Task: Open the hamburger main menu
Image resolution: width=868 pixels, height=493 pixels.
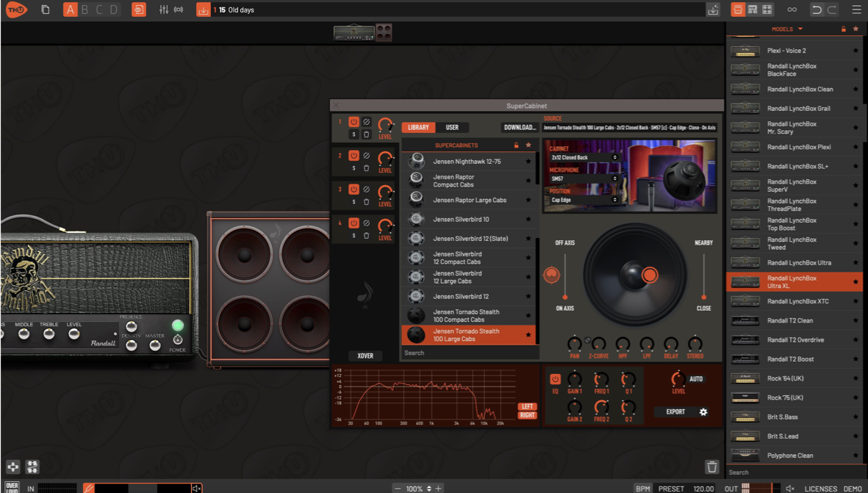Action: click(856, 10)
